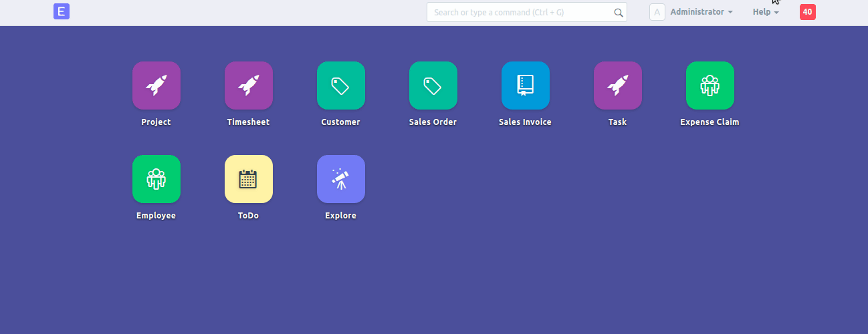The width and height of the screenshot is (868, 334).
Task: Click the Expense Claim label text
Action: [x=710, y=122]
